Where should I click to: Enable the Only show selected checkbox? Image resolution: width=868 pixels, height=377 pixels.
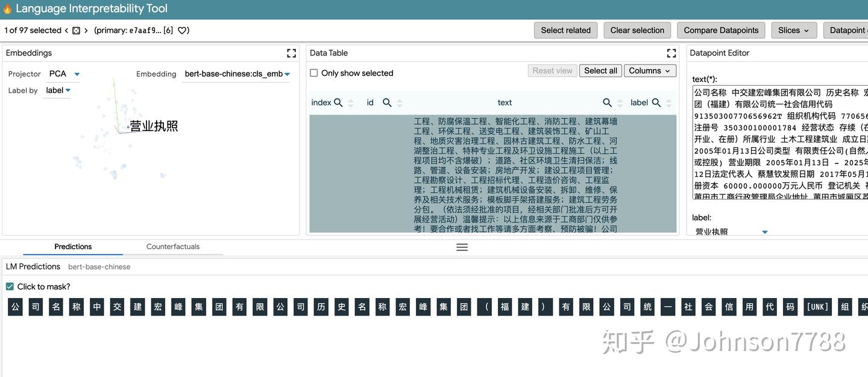(313, 72)
